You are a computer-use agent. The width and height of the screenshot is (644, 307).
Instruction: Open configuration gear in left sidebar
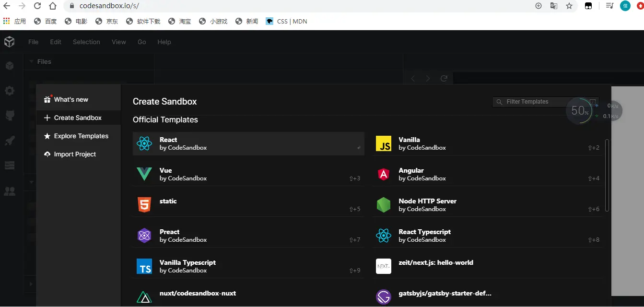pos(10,91)
